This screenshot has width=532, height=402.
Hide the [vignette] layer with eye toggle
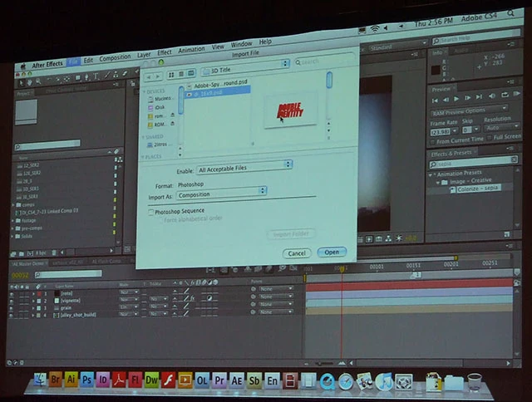click(12, 301)
